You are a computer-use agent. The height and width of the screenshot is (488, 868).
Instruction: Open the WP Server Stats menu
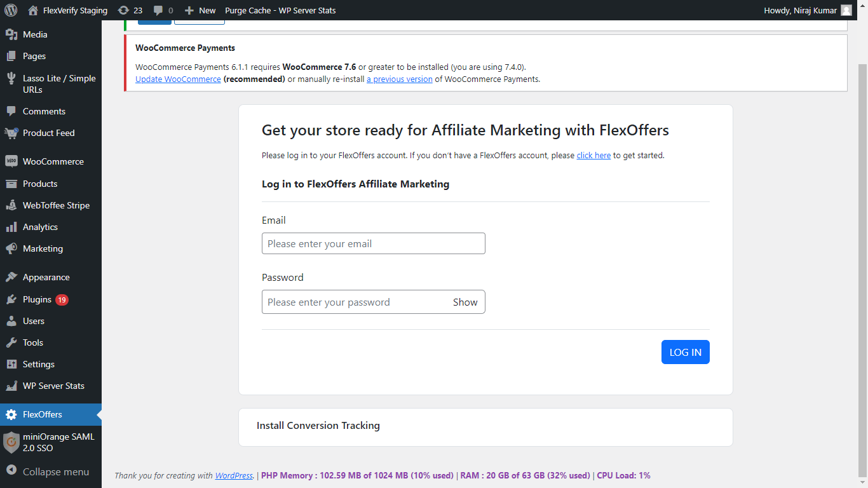coord(53,386)
